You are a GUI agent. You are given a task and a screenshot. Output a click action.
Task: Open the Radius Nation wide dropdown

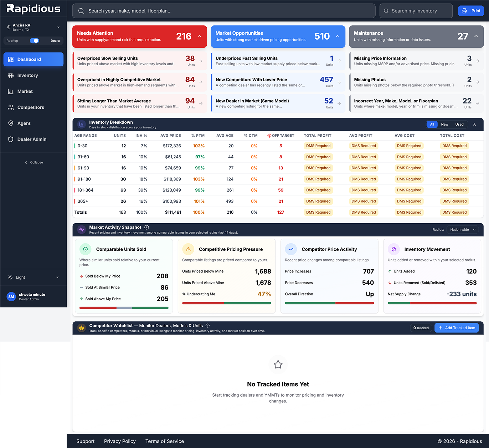(463, 230)
